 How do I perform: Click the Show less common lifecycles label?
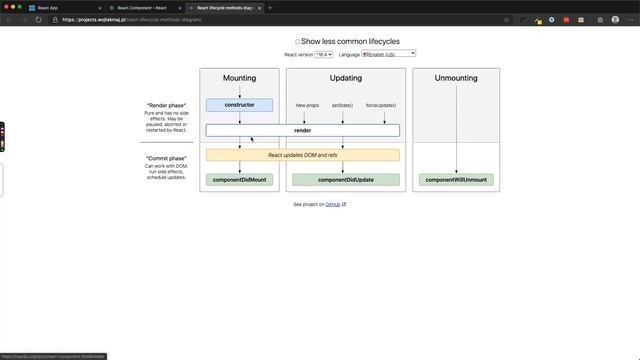[350, 42]
